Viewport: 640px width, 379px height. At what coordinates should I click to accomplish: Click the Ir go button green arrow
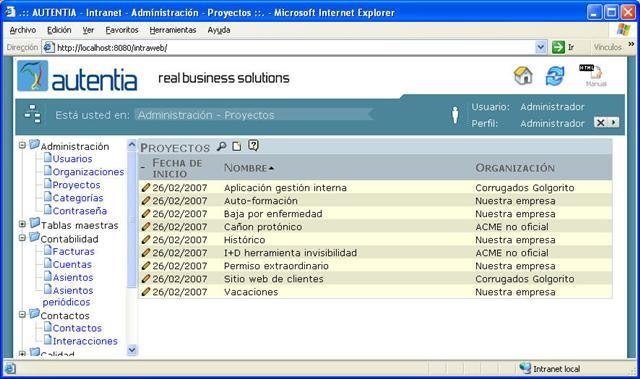tap(558, 47)
